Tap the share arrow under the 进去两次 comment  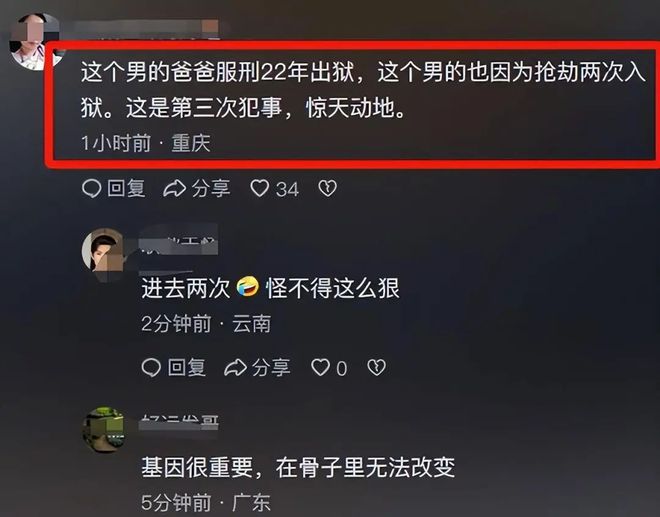point(235,368)
